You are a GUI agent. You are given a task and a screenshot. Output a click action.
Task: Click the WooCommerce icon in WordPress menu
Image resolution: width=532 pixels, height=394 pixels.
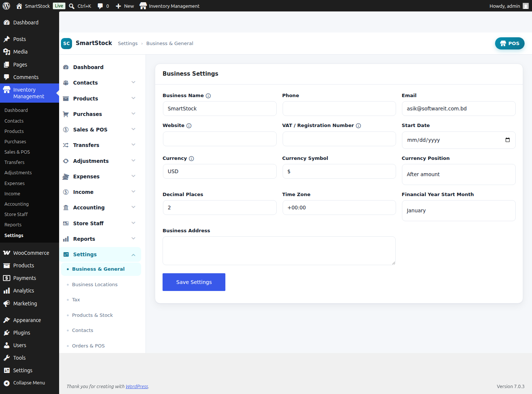pos(7,253)
